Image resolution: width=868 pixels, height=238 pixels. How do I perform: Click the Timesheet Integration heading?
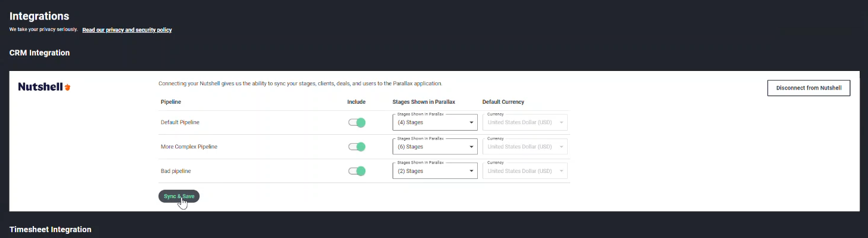[51, 229]
